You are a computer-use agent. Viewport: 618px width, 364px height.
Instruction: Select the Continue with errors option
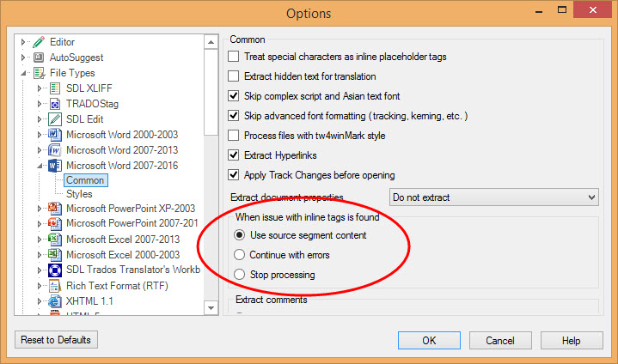(240, 255)
